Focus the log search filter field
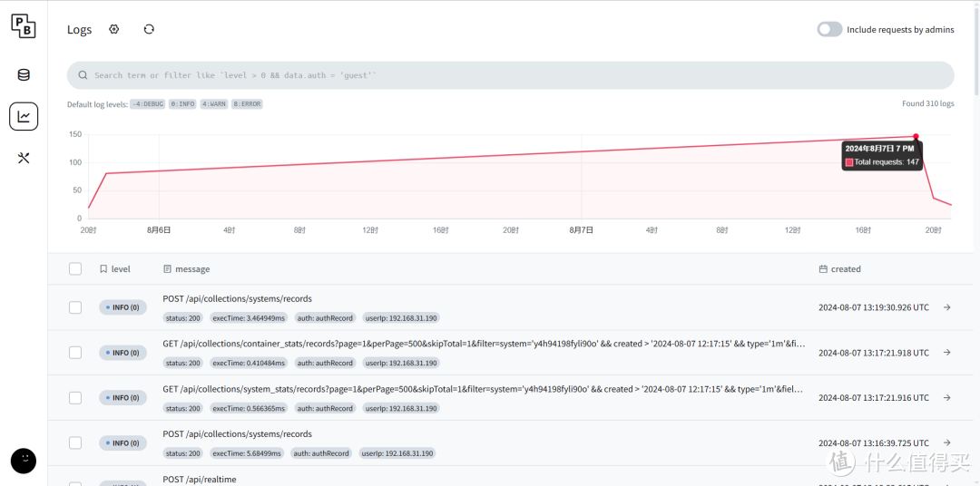The width and height of the screenshot is (980, 486). tap(511, 75)
